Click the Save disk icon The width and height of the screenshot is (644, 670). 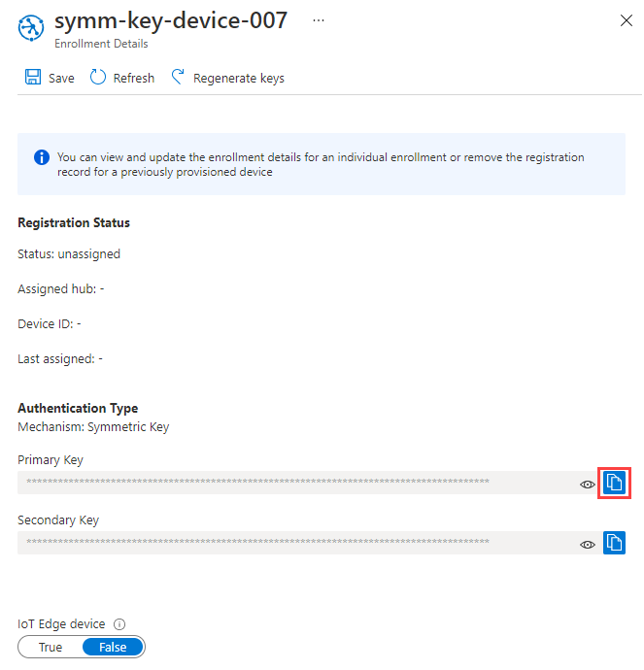32,78
